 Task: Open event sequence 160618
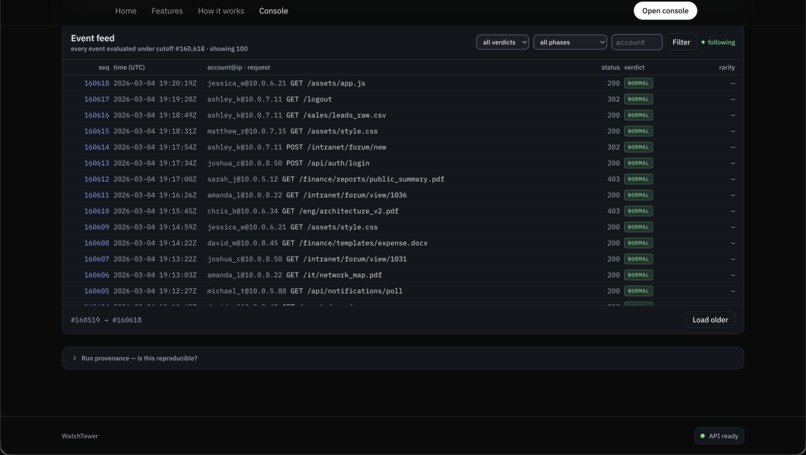97,83
